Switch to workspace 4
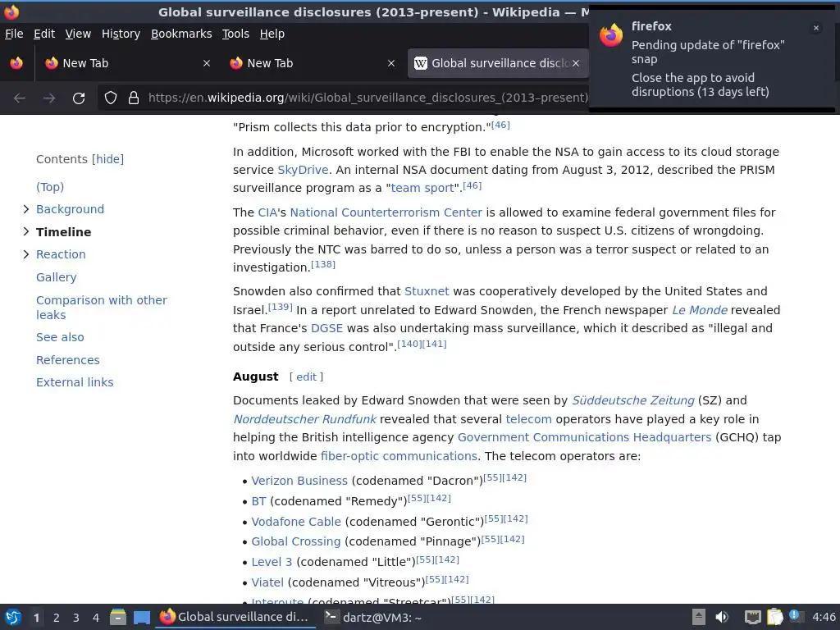Screen dimensions: 840x630 96,618
